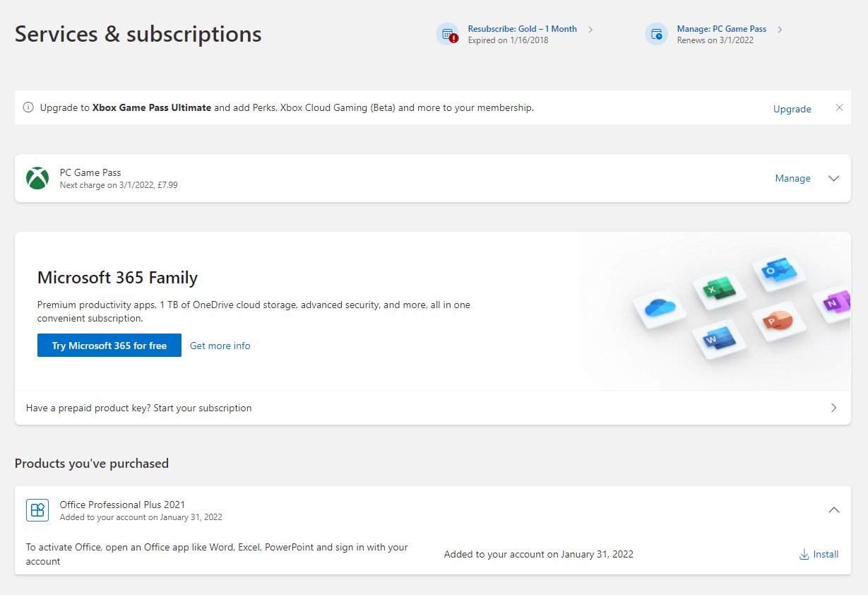Viewport: 868px width, 595px height.
Task: Click the OneDrive cloud app icon
Action: (x=659, y=307)
